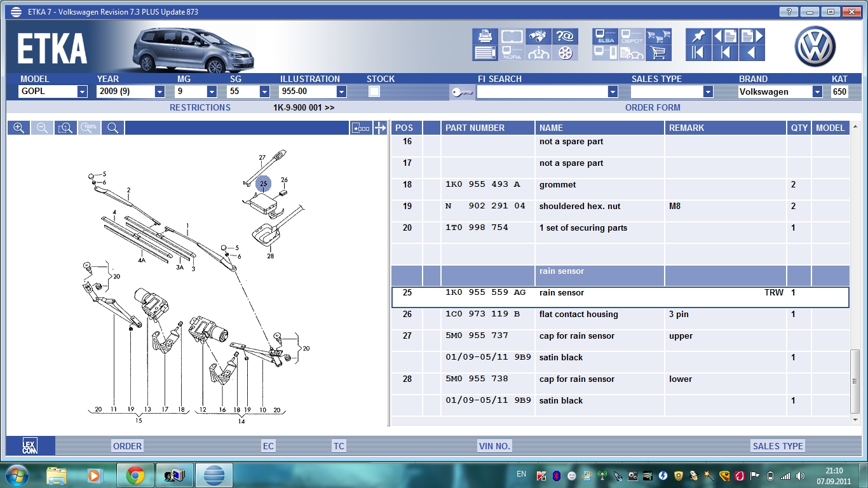Click the EC button in bottom bar
Image resolution: width=868 pixels, height=488 pixels.
[268, 446]
